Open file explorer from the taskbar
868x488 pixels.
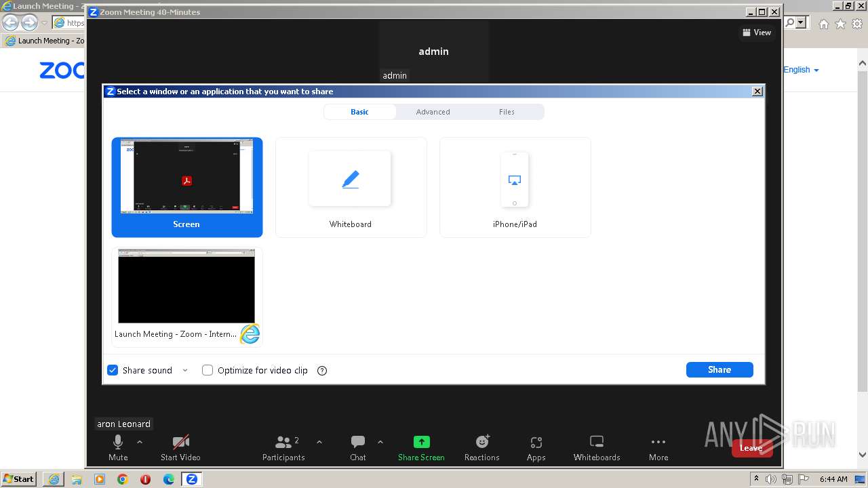[x=77, y=479]
